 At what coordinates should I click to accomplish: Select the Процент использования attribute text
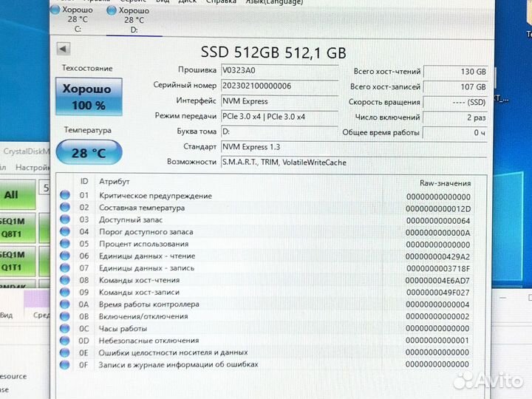143,244
